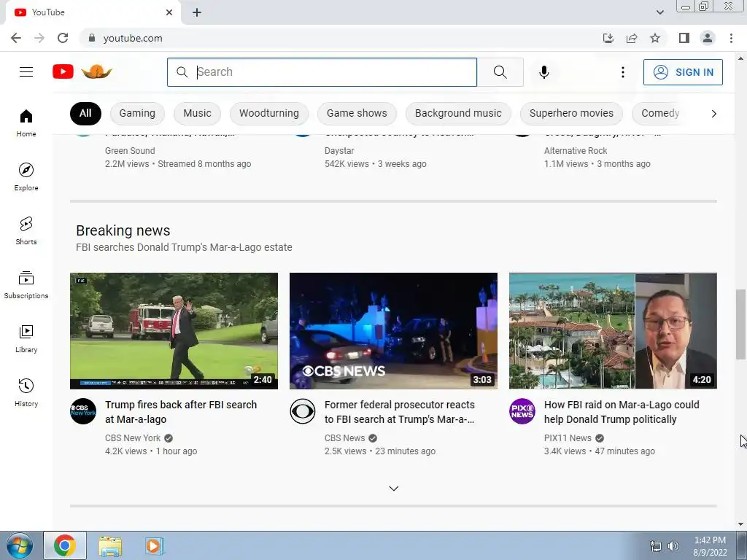Click volume icon in system tray
Viewport: 747px width, 560px height.
673,546
